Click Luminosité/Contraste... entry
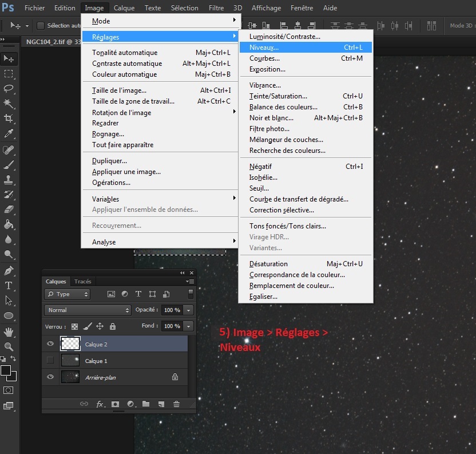 pos(306,37)
